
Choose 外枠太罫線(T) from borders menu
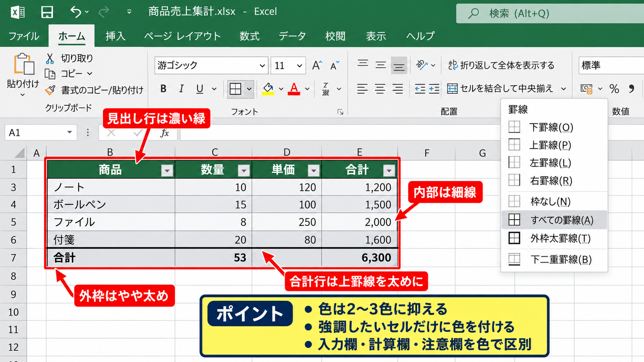554,238
